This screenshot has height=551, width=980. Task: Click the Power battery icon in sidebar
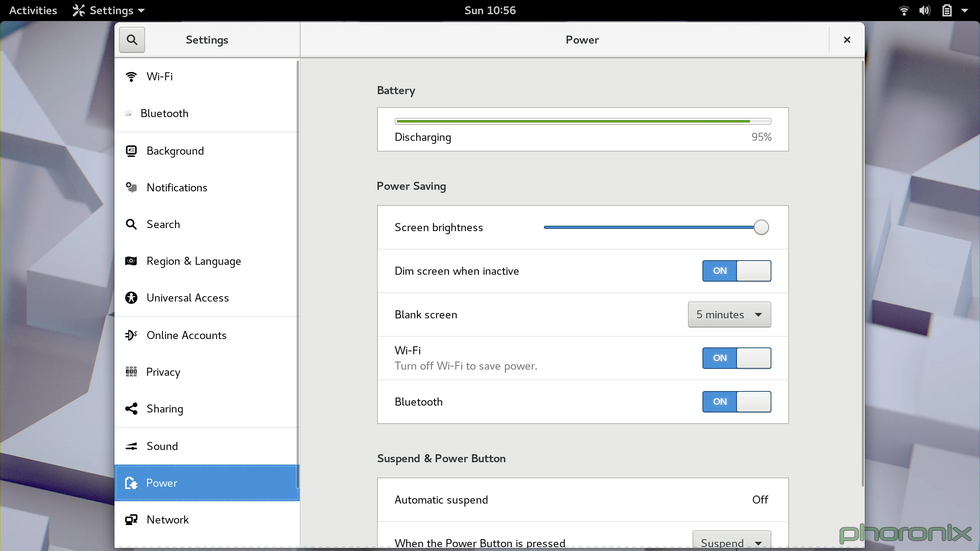click(x=131, y=483)
